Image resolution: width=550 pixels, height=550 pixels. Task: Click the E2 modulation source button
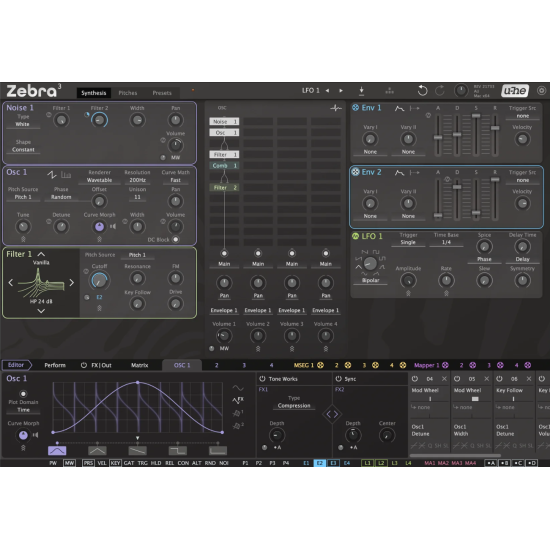click(x=320, y=463)
